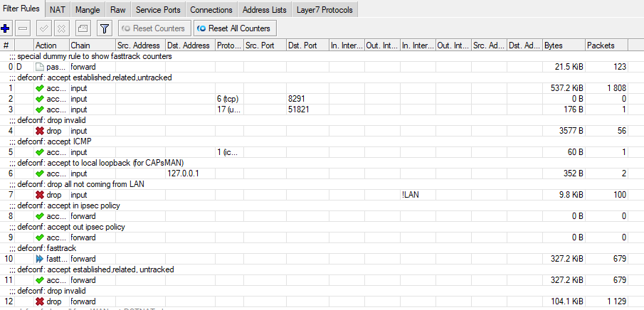644x310 pixels.
Task: Click the red drop icon on rule 7
Action: [x=40, y=195]
